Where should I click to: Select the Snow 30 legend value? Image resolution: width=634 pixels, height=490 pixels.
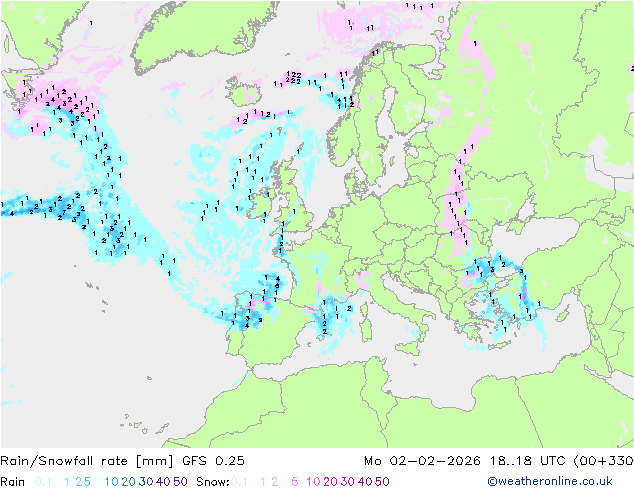pos(348,482)
